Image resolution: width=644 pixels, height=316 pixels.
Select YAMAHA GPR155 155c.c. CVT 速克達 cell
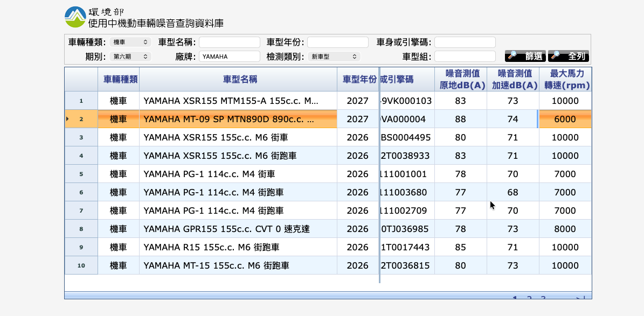238,229
